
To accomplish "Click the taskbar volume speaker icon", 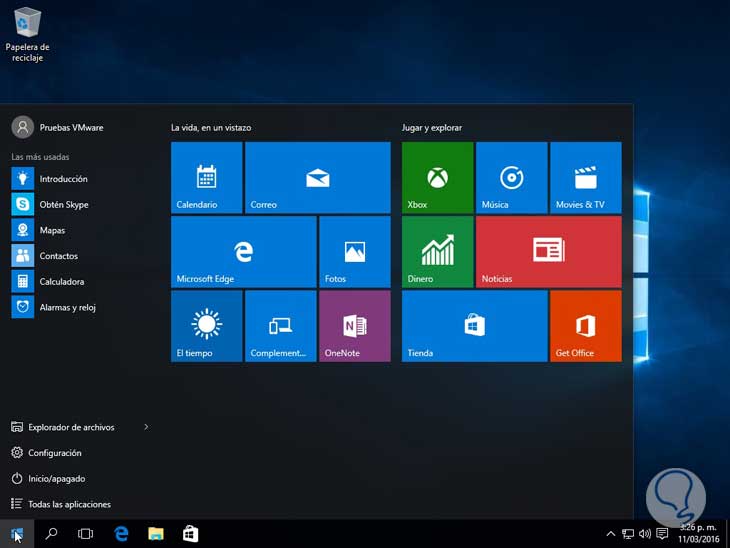I will (644, 534).
